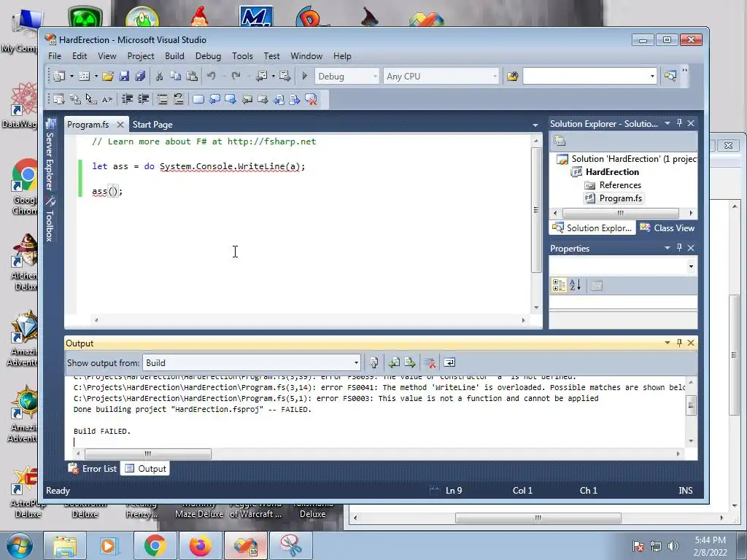Close the Program.fs editor tab
This screenshot has width=747, height=560.
point(120,125)
